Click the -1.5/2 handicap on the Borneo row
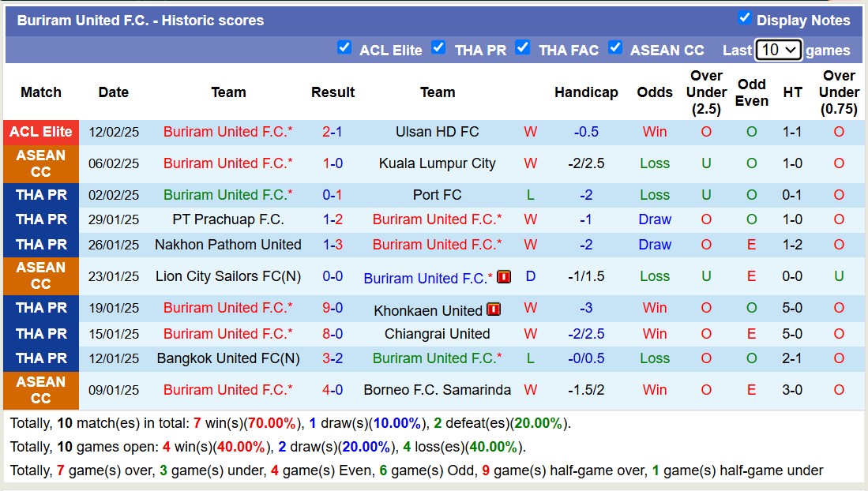Screen dimensions: 868x491 coord(586,390)
